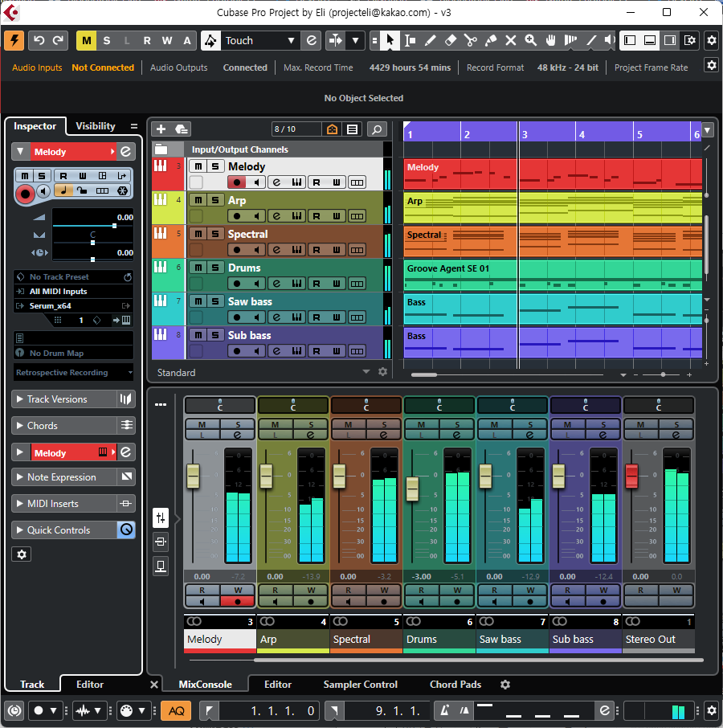Image resolution: width=723 pixels, height=728 pixels.
Task: Click the Melody channel volume fader
Action: click(193, 476)
